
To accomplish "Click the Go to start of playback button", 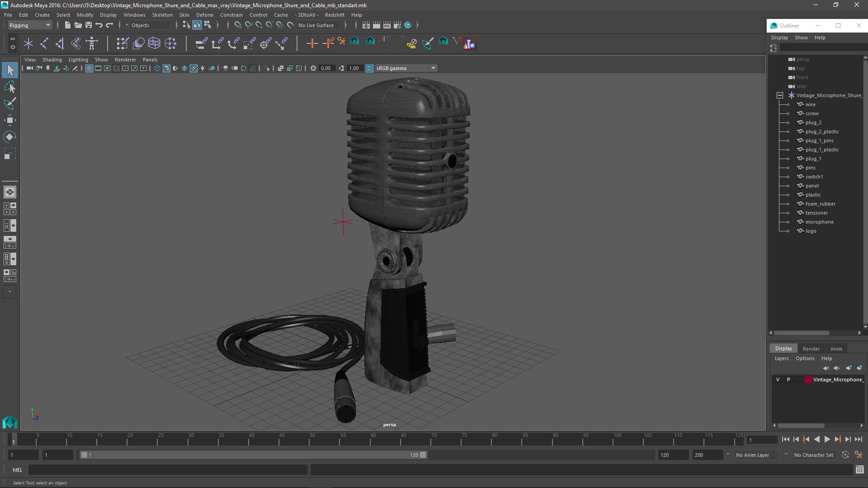I will click(785, 439).
